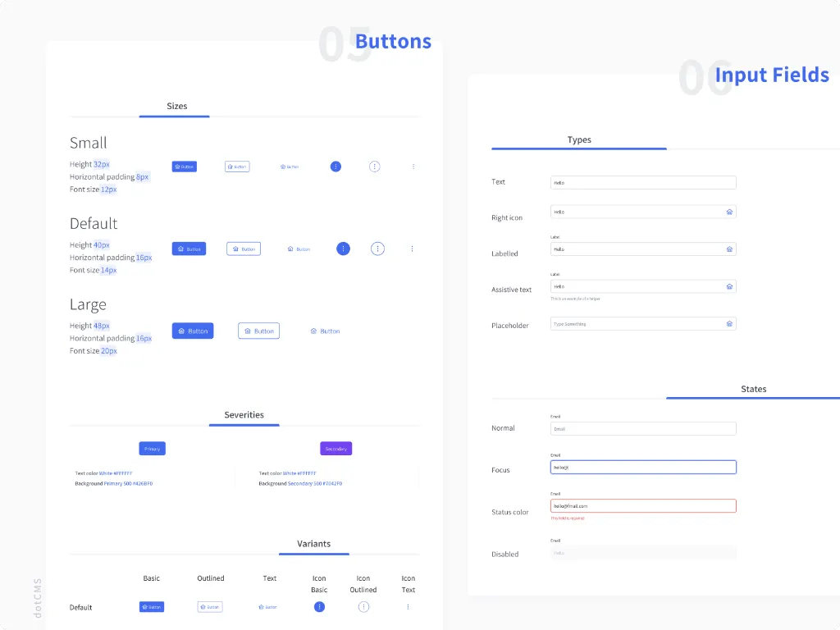Click the home icon in the Right icon input

point(729,212)
